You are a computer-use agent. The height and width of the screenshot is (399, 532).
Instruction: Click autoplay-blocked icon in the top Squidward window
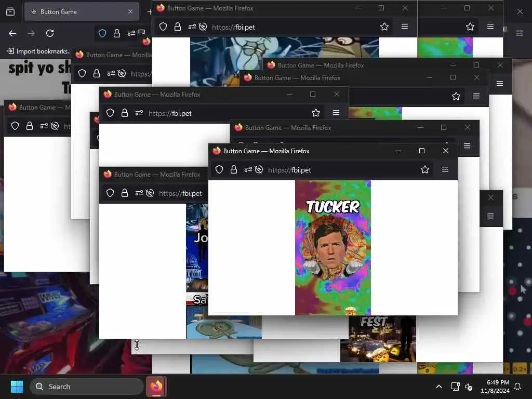203,27
